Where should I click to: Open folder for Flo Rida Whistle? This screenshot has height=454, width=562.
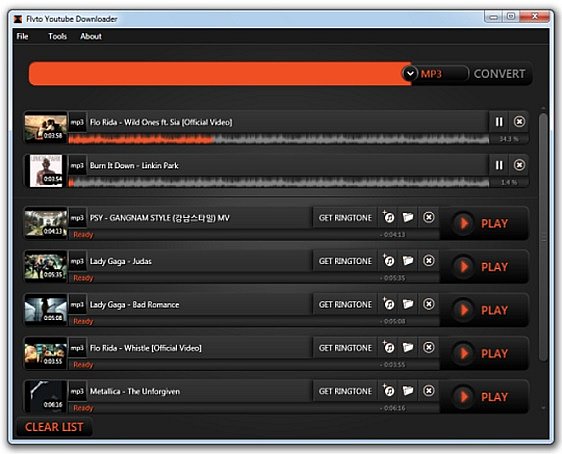pos(408,347)
